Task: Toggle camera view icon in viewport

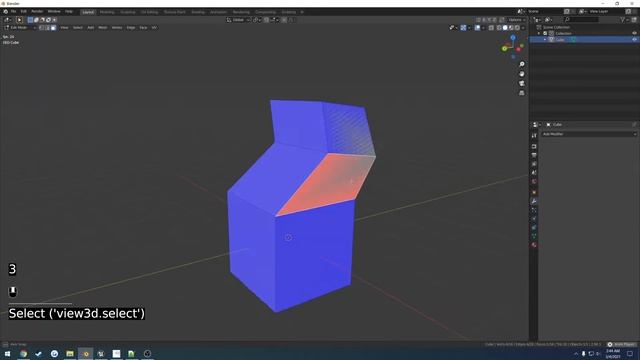Action: pos(522,83)
